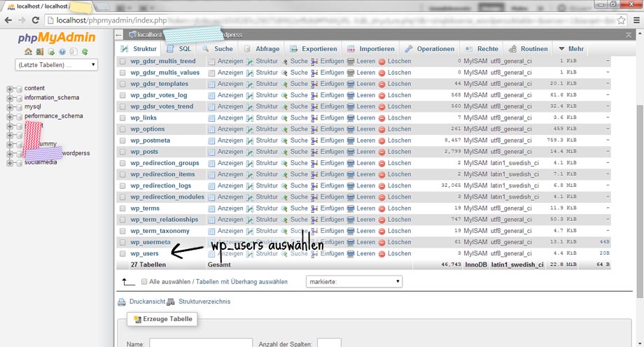Bookmark page with the star icon
The width and height of the screenshot is (644, 347).
pyautogui.click(x=622, y=20)
